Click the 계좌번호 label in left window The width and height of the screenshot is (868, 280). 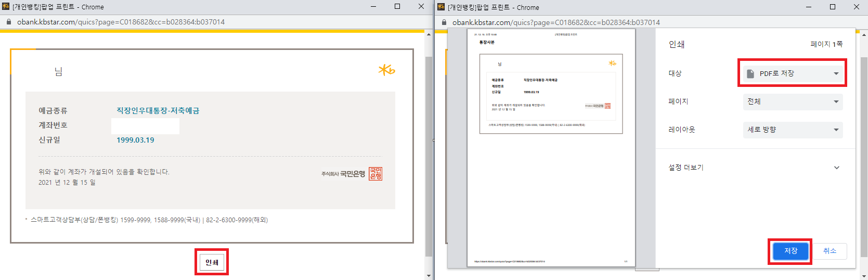tap(53, 125)
